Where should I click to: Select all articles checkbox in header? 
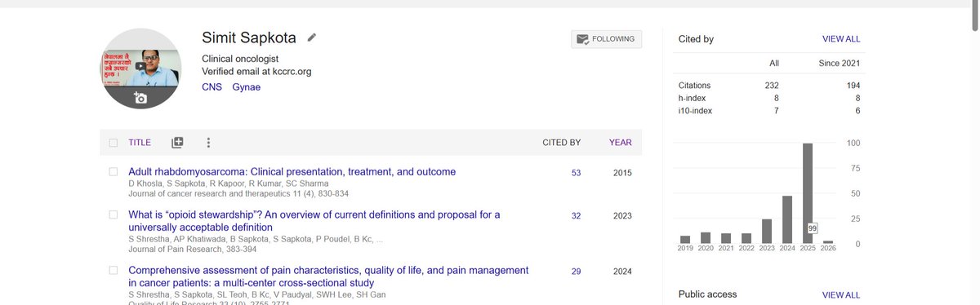click(x=114, y=143)
